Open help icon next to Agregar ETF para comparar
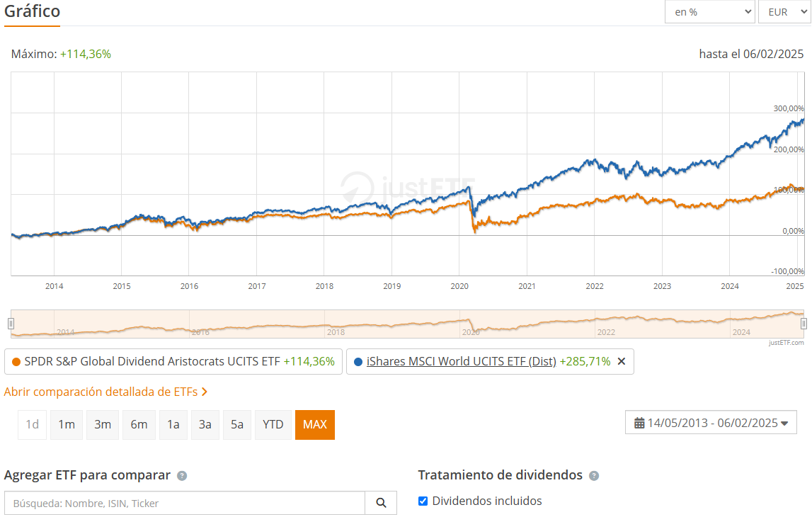 point(182,475)
